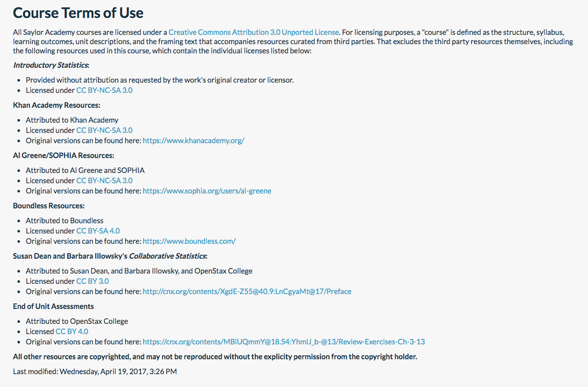This screenshot has height=387, width=588.
Task: Follow the sophia.org al-greene users link
Action: (x=207, y=191)
